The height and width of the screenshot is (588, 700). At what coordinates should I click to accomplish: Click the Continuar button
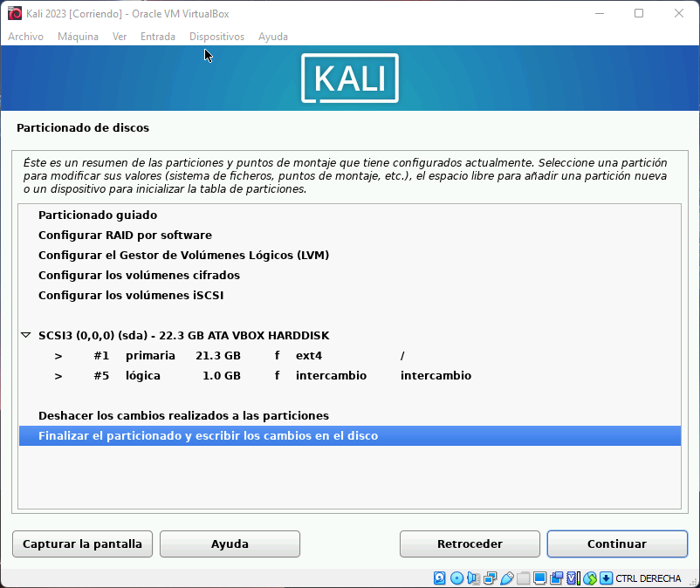(x=617, y=544)
